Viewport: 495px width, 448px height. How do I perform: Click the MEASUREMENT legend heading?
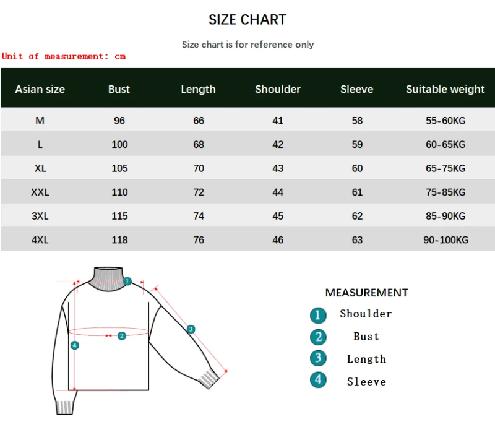(x=367, y=293)
